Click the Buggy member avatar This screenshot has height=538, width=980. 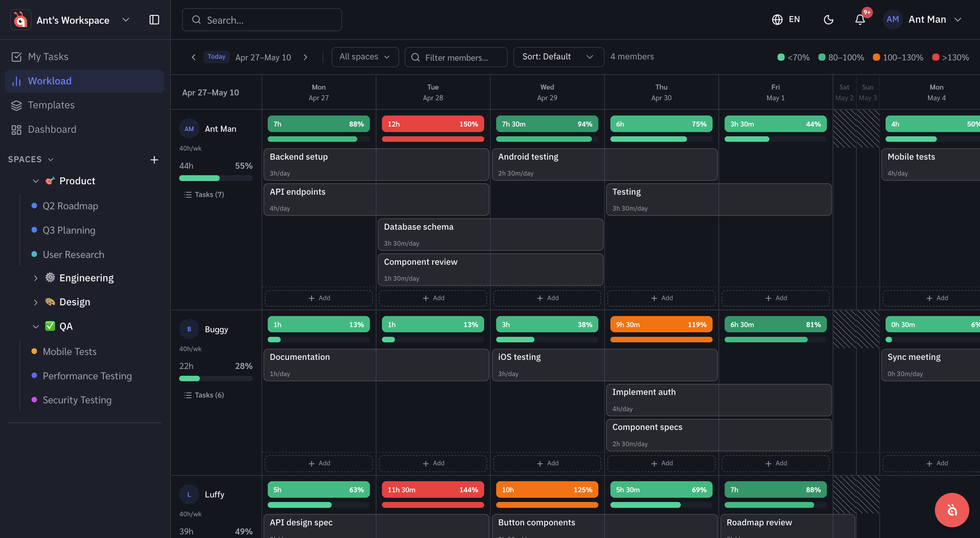pos(189,329)
